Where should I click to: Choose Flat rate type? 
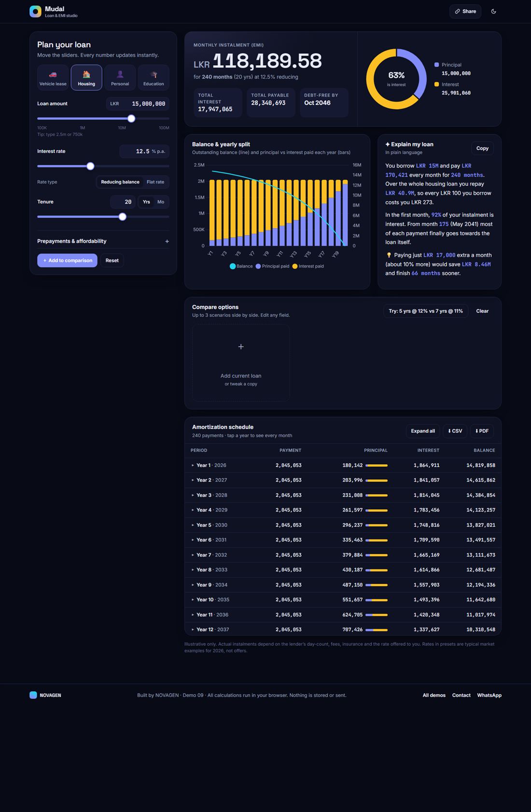click(x=155, y=182)
